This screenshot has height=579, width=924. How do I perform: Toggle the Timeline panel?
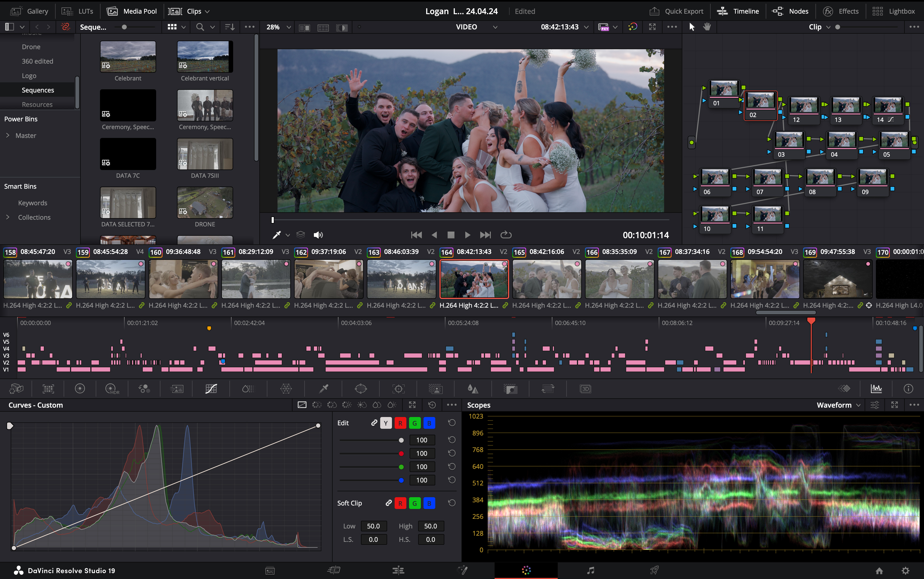[738, 11]
